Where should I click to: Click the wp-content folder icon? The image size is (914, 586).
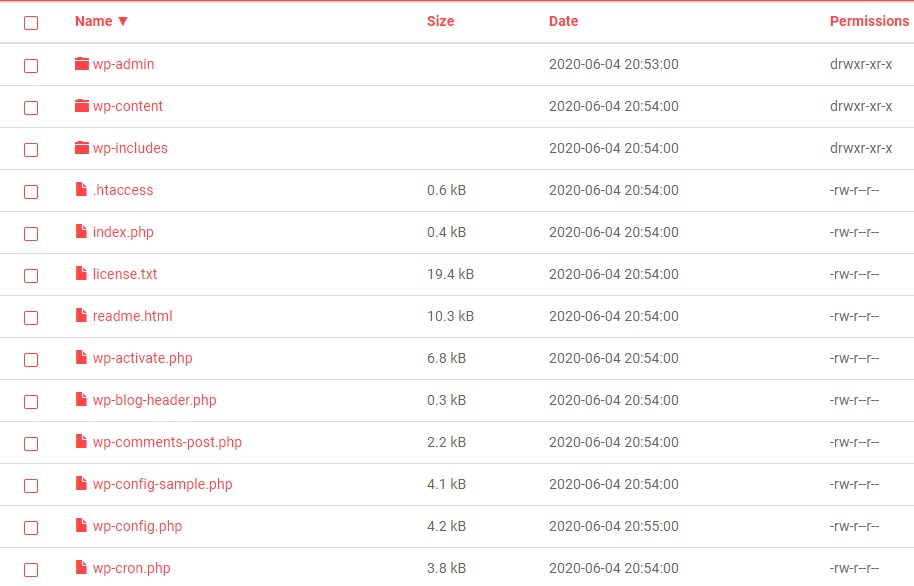(82, 106)
